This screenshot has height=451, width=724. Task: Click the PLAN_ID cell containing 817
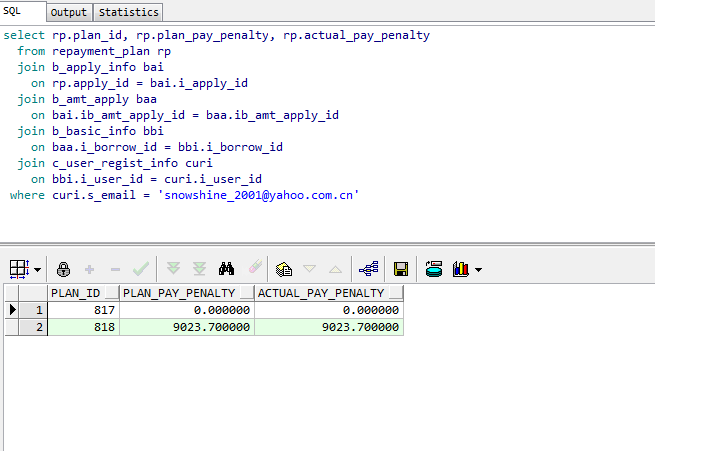click(84, 310)
